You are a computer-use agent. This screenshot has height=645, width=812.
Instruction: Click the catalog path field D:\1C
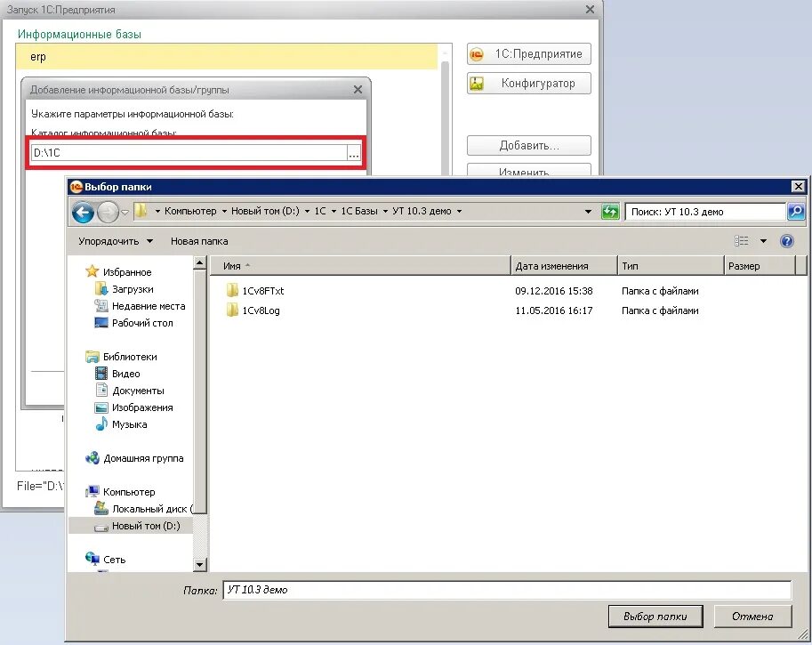point(189,153)
